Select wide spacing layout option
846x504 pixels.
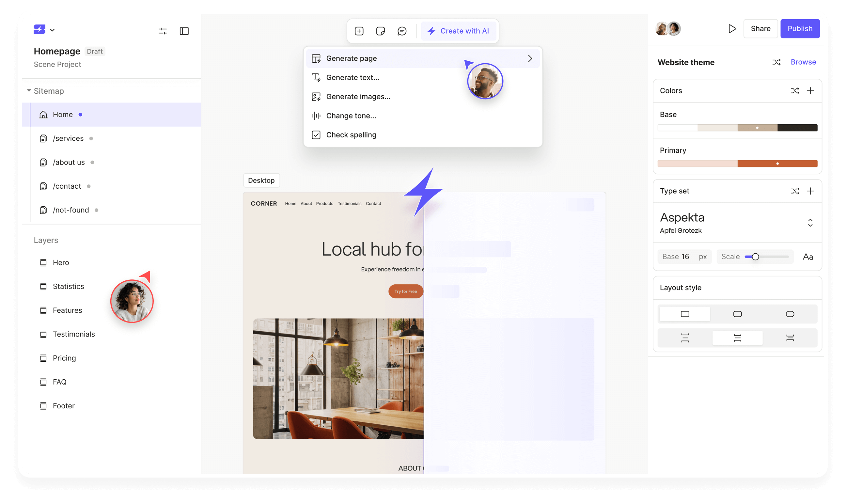click(x=684, y=338)
